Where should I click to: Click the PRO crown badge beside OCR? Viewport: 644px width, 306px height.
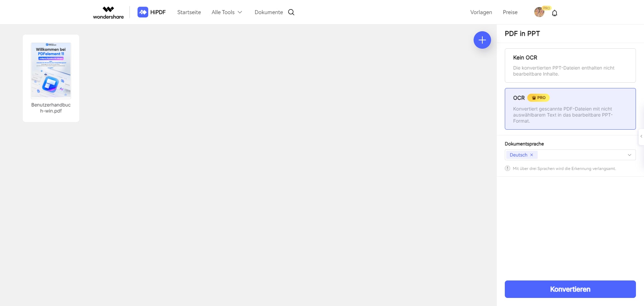(x=538, y=98)
